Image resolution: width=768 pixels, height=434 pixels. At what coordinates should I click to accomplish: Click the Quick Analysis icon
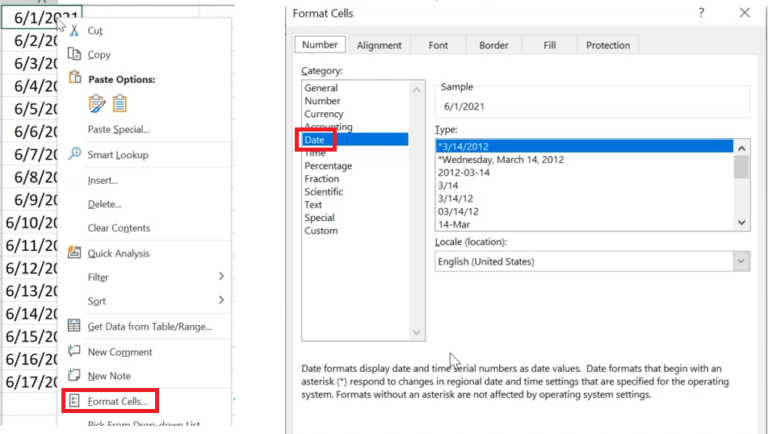(x=73, y=253)
